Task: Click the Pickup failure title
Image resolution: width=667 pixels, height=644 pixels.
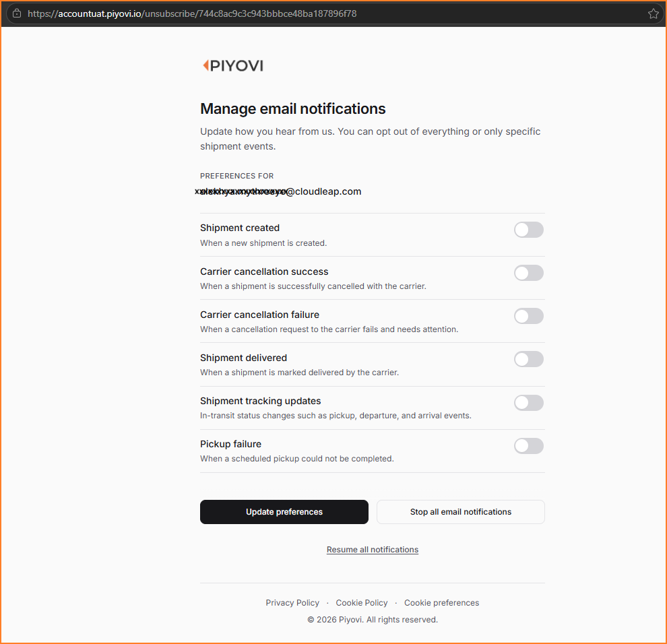Action: click(230, 444)
